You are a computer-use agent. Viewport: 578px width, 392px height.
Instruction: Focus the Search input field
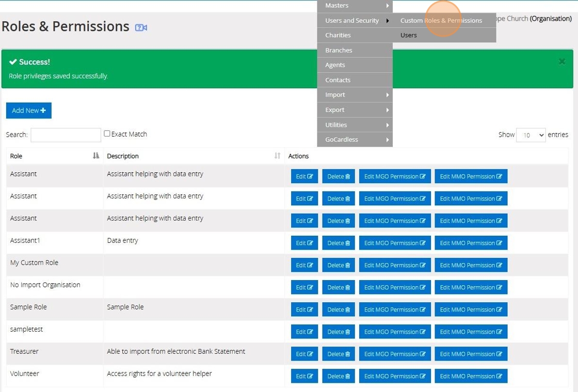pos(66,135)
